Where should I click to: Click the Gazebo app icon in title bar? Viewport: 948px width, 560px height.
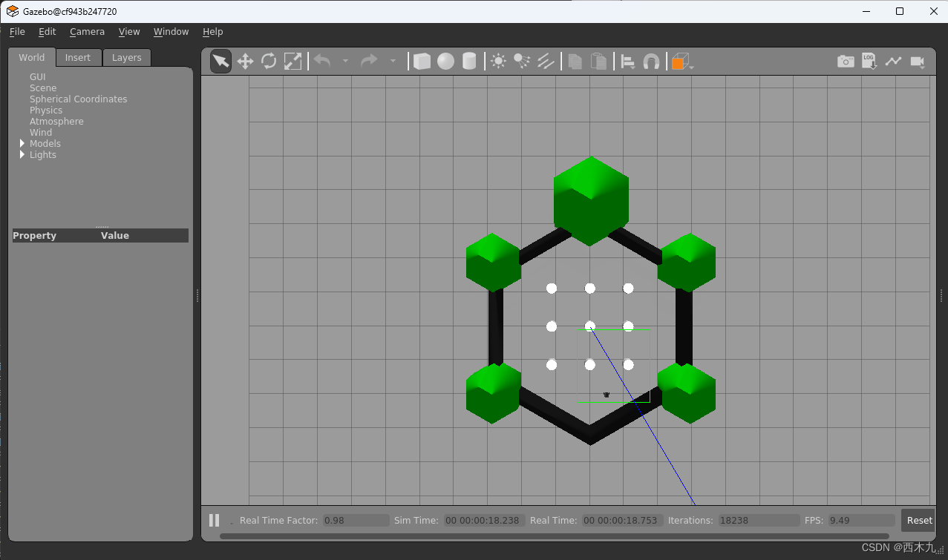pos(13,11)
